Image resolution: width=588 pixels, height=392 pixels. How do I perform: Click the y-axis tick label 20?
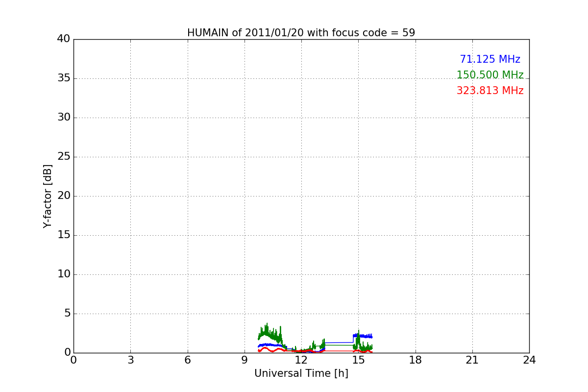click(x=64, y=196)
